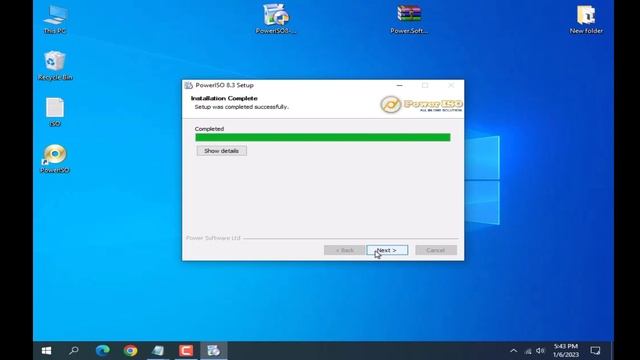Click the 'Completed' status label
The width and height of the screenshot is (640, 360).
click(x=209, y=129)
